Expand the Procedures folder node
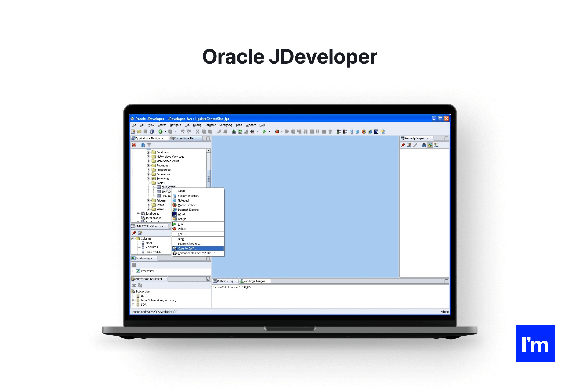 [x=148, y=170]
